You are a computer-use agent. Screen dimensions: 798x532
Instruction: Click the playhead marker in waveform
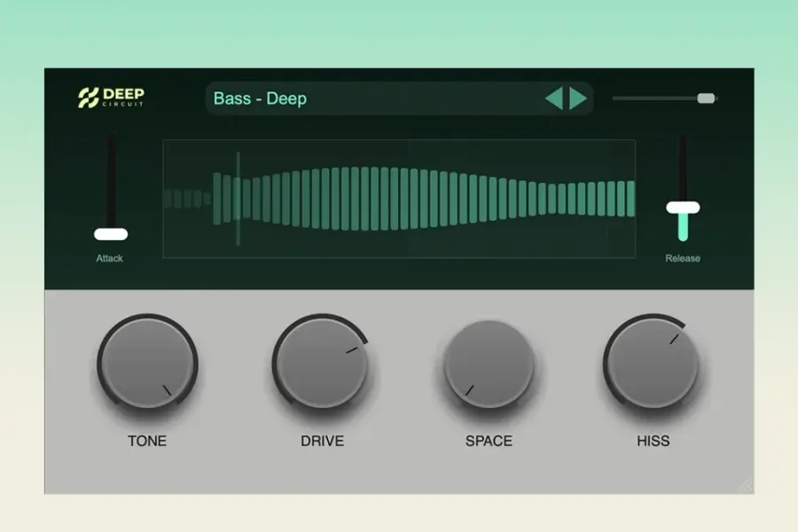coord(239,199)
